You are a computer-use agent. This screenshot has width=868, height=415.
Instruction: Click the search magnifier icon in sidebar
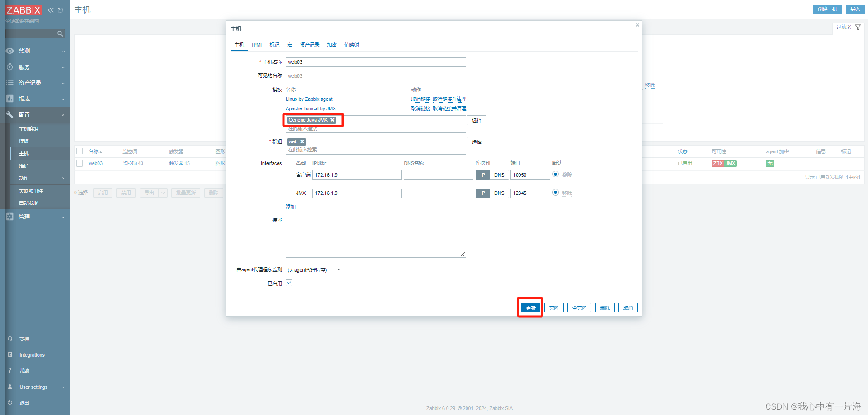[x=60, y=33]
